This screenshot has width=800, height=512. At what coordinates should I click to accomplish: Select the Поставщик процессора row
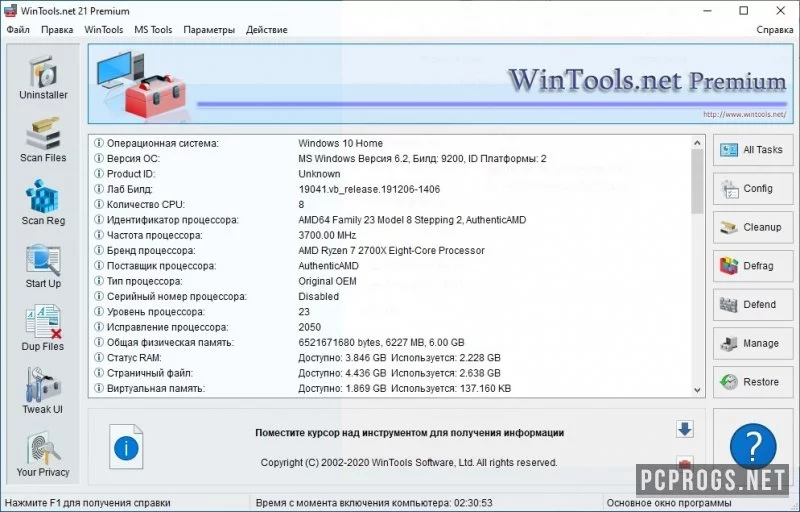click(390, 266)
